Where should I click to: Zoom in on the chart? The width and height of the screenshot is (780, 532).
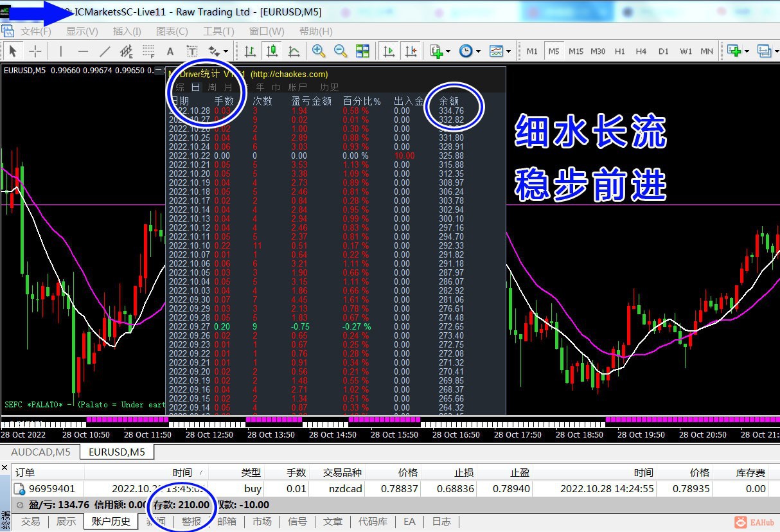(319, 51)
